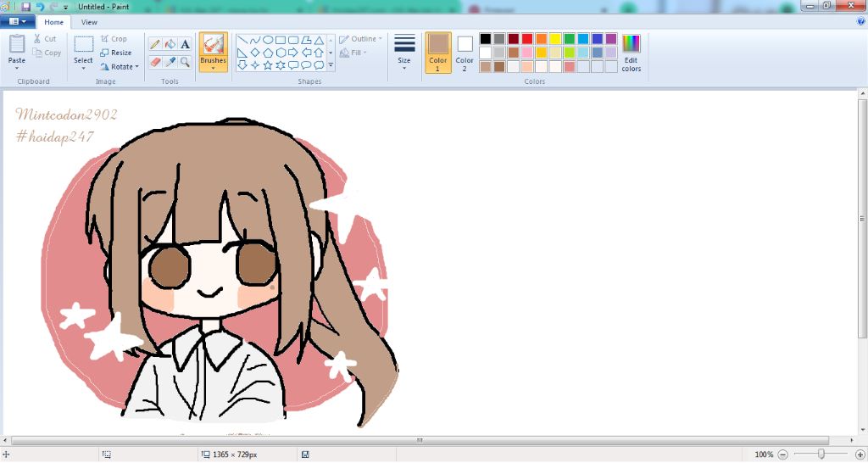Viewport: 868px width, 463px height.
Task: Switch to the View tab
Action: [89, 22]
